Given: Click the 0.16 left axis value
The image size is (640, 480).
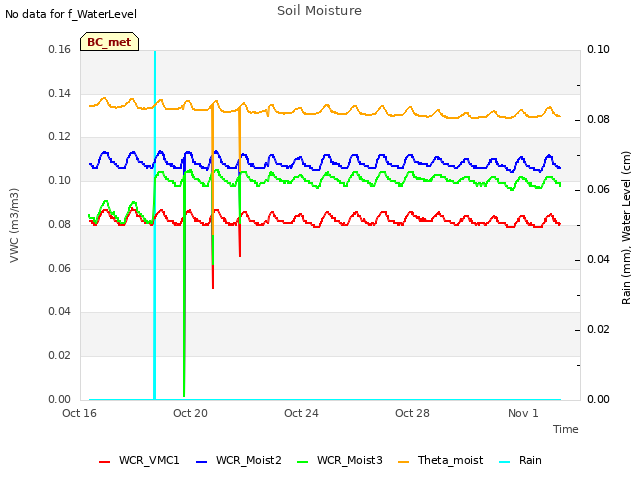Looking at the screenshot, I should click(x=59, y=49).
